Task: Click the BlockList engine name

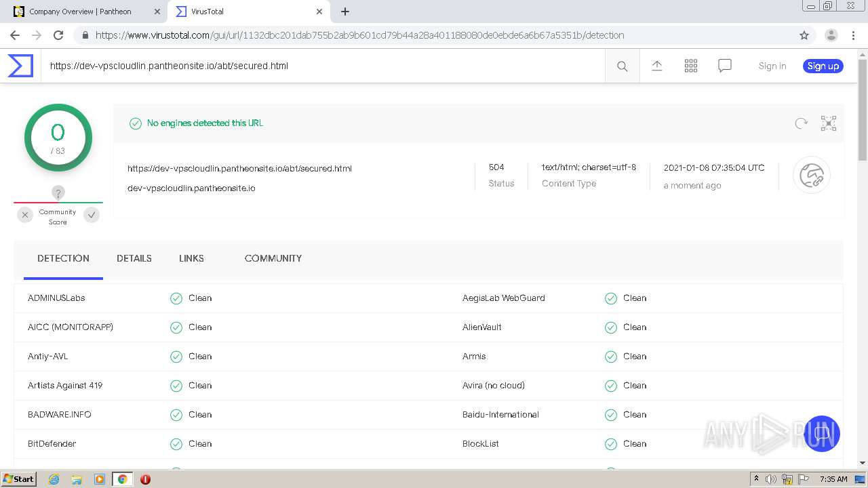Action: tap(481, 444)
